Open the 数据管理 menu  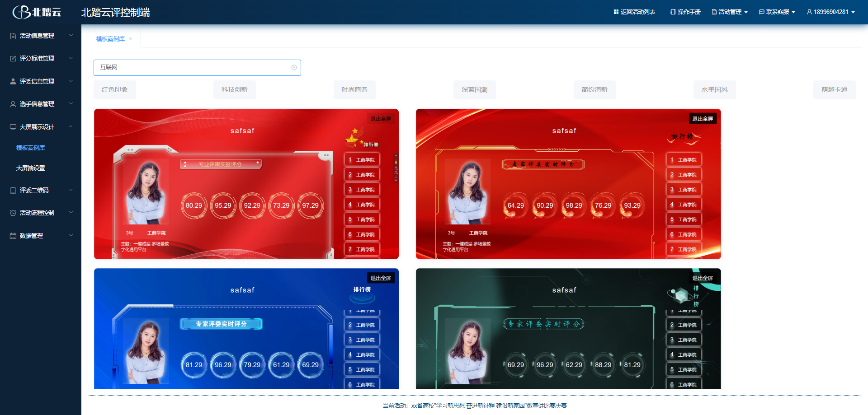coord(41,236)
